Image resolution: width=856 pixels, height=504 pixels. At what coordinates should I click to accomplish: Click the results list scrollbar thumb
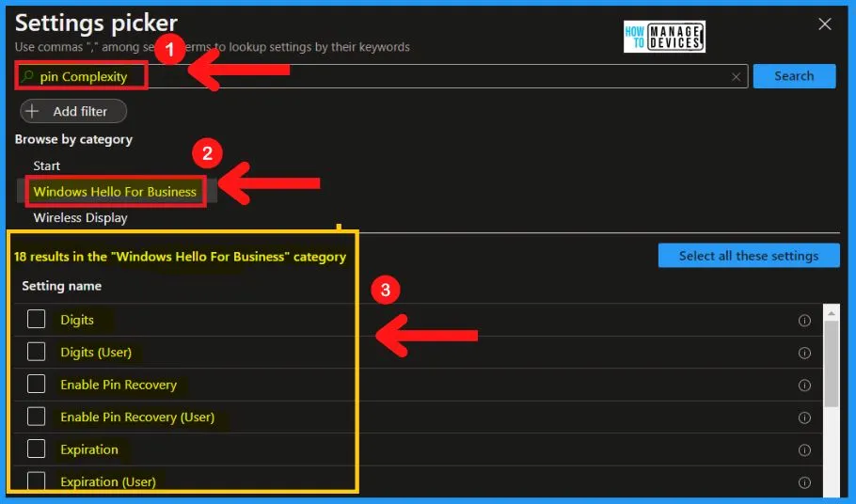pyautogui.click(x=831, y=364)
